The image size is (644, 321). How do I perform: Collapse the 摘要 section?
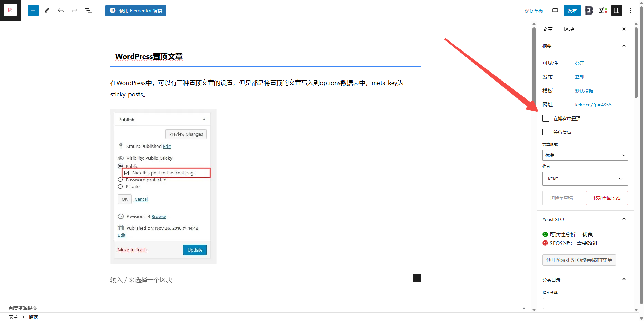(x=624, y=46)
